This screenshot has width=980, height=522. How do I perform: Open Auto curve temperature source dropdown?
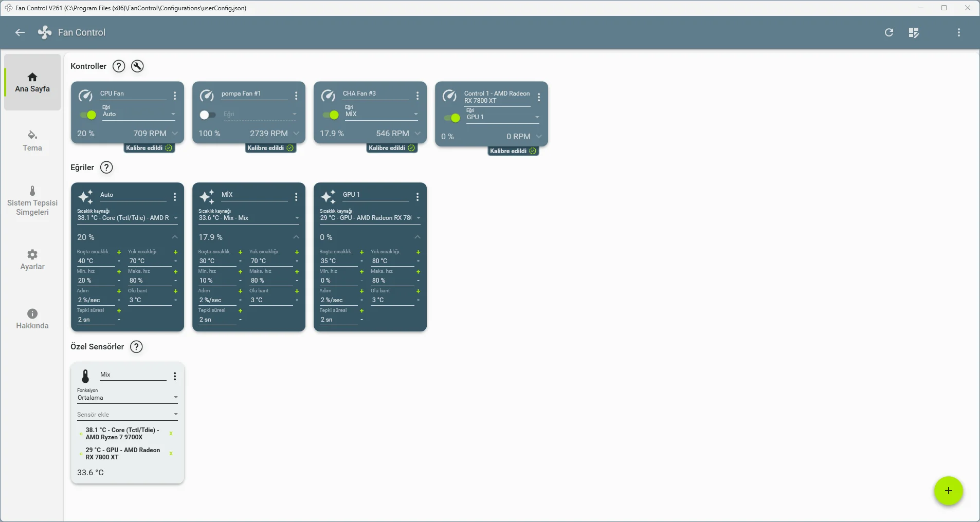click(128, 218)
